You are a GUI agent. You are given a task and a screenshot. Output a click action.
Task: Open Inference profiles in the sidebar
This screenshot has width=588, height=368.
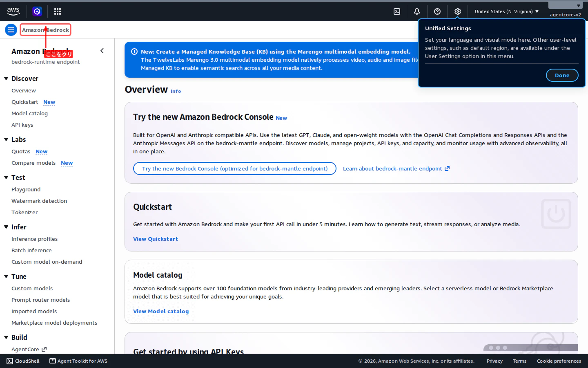tap(34, 239)
